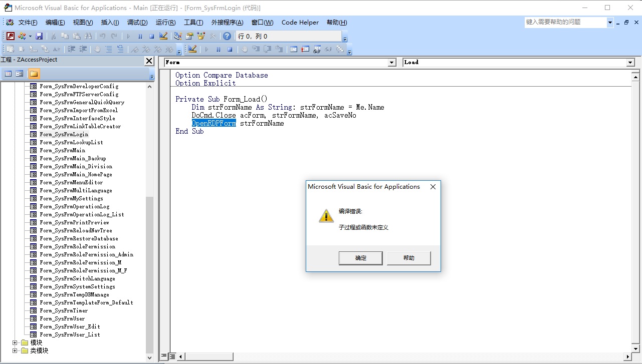Open the Load procedure dropdown

pyautogui.click(x=630, y=62)
